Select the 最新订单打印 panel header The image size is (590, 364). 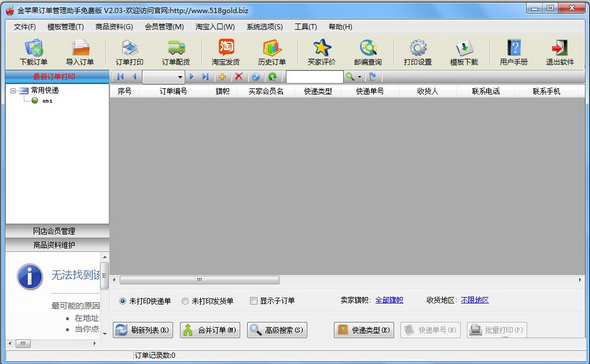click(x=57, y=76)
